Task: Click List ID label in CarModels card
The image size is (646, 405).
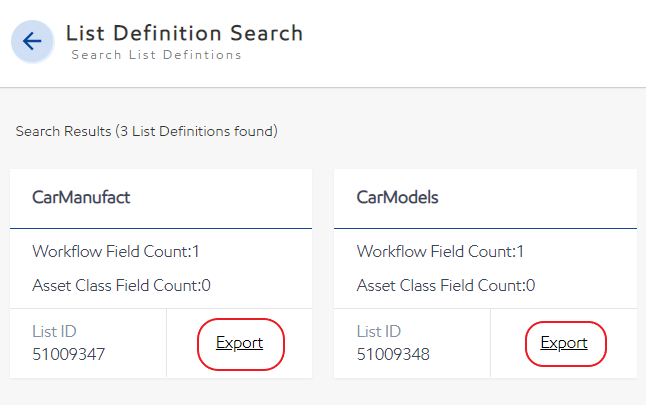Action: click(379, 332)
